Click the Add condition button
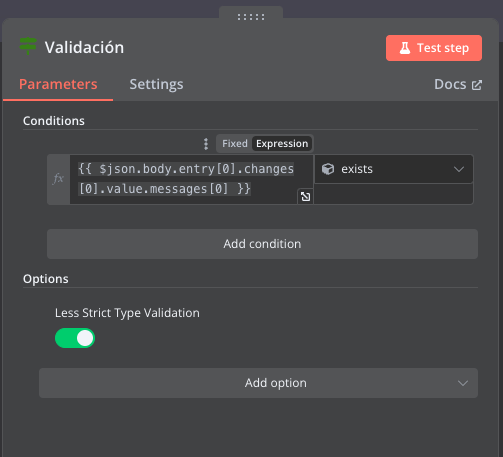 (x=262, y=244)
